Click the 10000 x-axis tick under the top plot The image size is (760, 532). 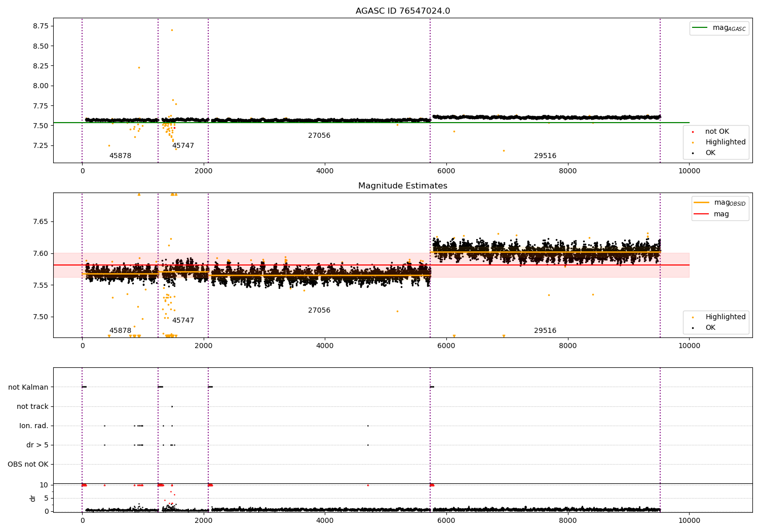click(x=689, y=171)
